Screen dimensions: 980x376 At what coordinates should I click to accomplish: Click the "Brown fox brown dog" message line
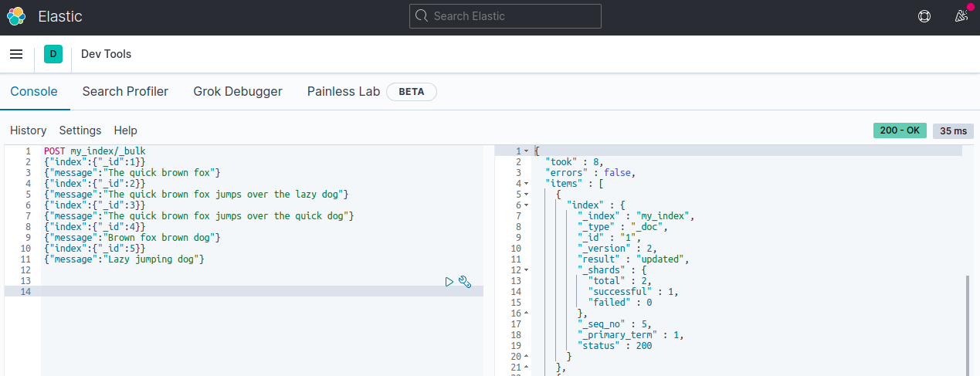(x=132, y=238)
